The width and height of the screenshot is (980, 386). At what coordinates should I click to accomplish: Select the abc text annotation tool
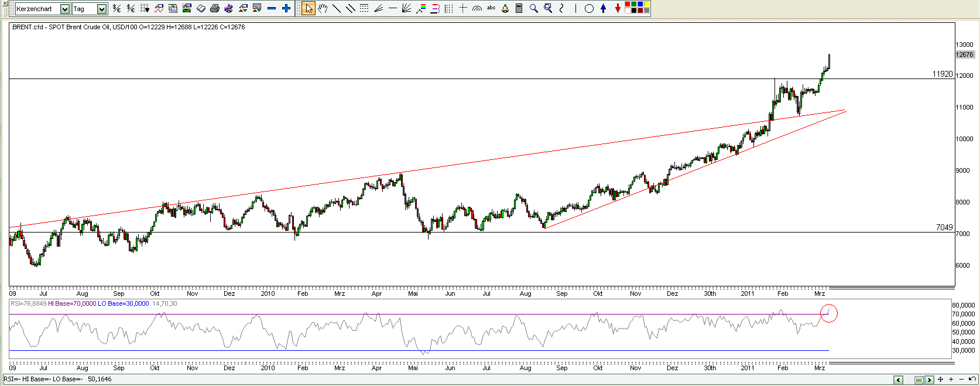(491, 8)
